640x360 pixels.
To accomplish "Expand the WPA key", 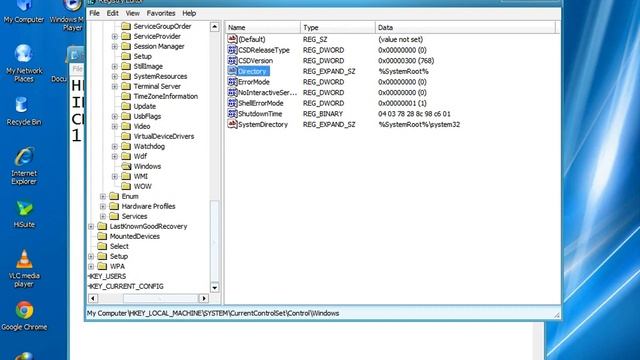I will (x=91, y=267).
